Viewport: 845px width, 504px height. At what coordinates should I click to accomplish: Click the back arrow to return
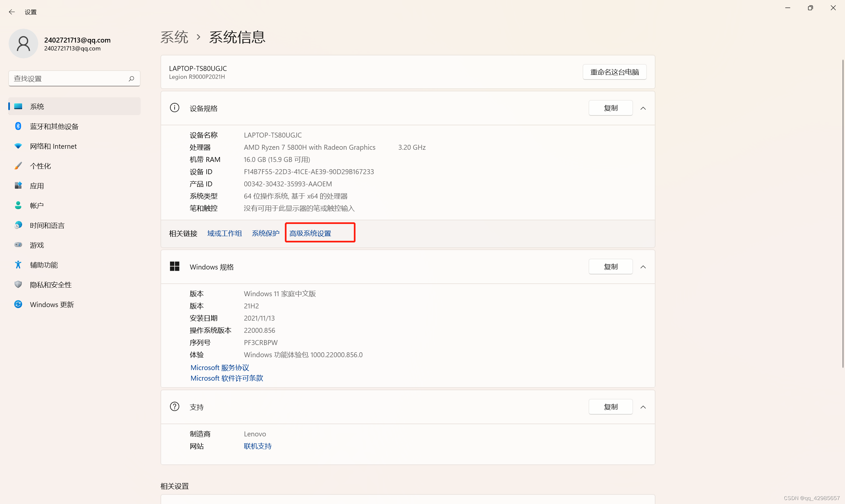12,12
